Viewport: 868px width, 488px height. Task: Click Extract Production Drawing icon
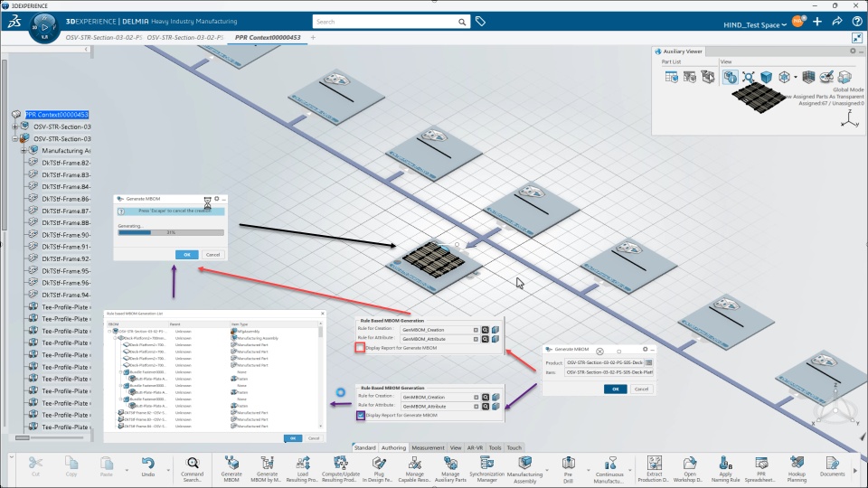click(x=655, y=468)
